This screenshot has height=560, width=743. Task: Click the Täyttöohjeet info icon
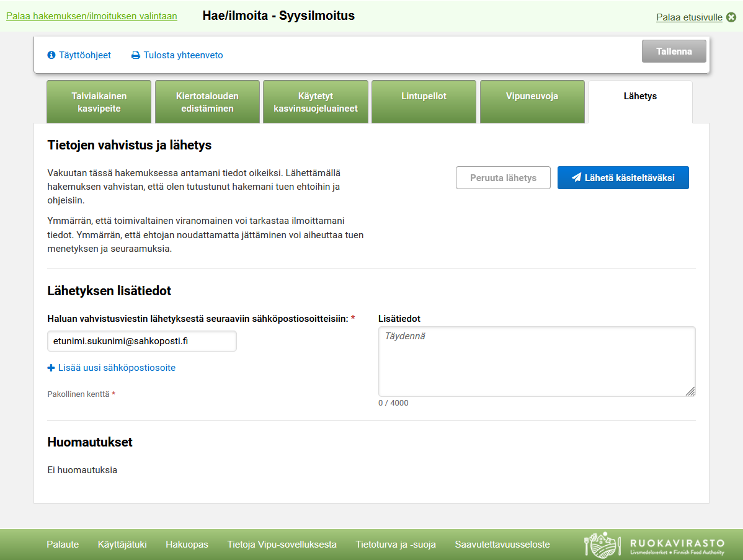coord(51,55)
